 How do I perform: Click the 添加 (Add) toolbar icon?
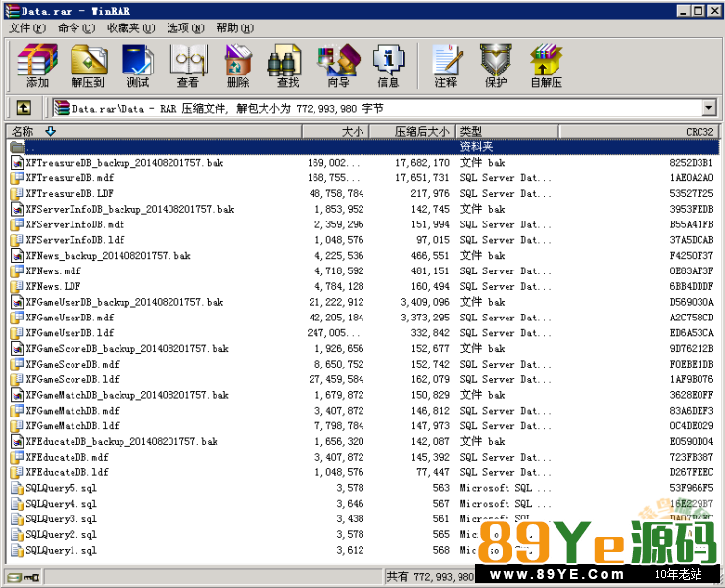point(37,67)
